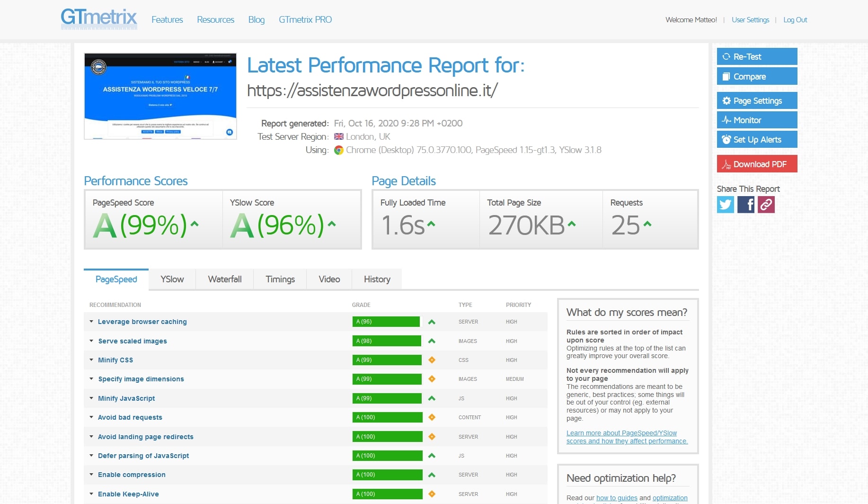Image resolution: width=868 pixels, height=504 pixels.
Task: Expand Serve scaled images recommendation
Action: pyautogui.click(x=132, y=341)
